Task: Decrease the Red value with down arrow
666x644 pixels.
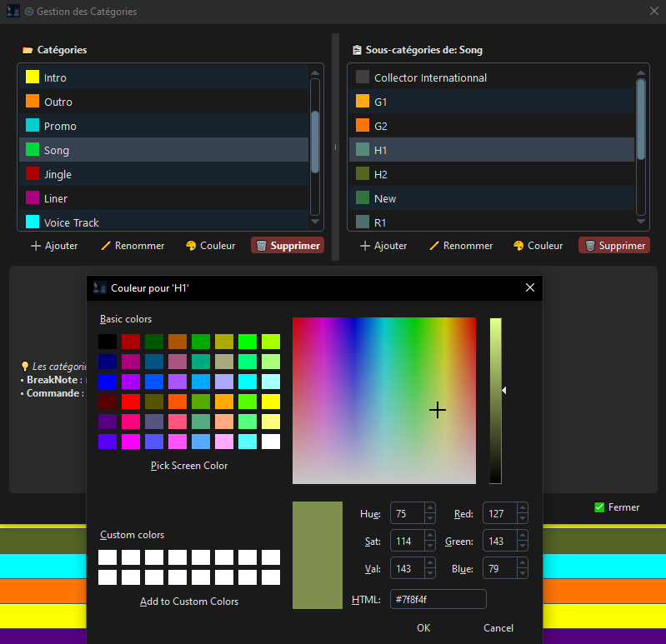Action: [522, 519]
